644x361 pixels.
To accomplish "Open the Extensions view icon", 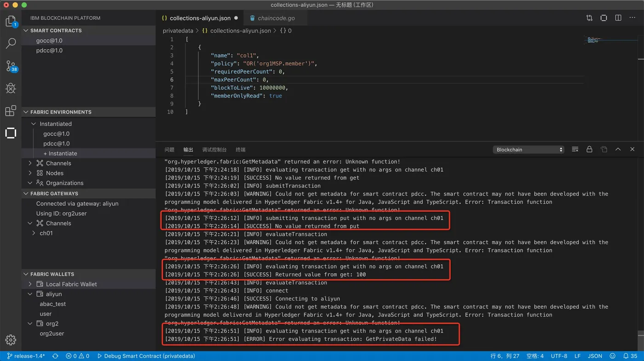I will click(x=11, y=111).
